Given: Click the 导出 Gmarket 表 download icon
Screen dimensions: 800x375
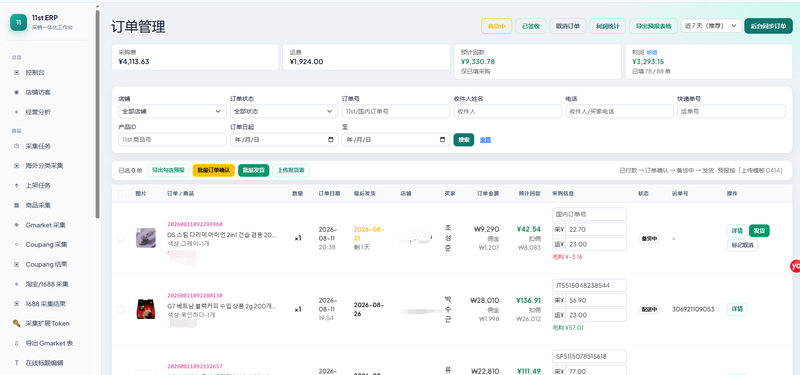Looking at the screenshot, I should point(16,343).
